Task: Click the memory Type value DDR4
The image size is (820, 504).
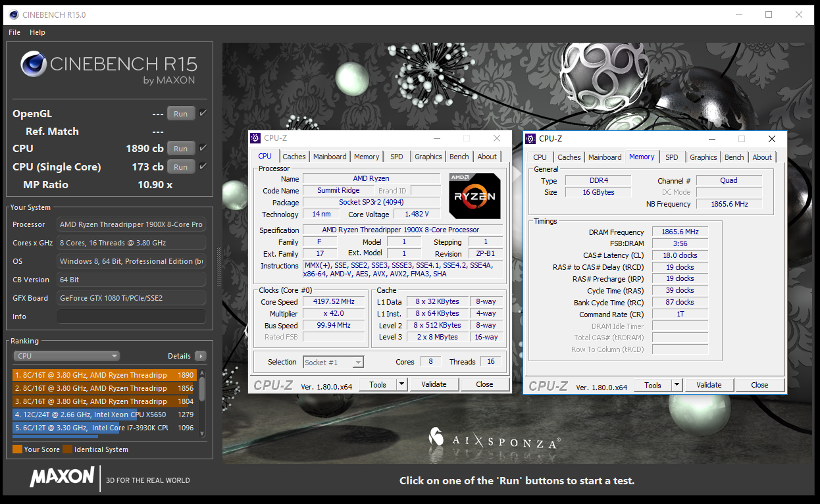Action: pyautogui.click(x=598, y=181)
